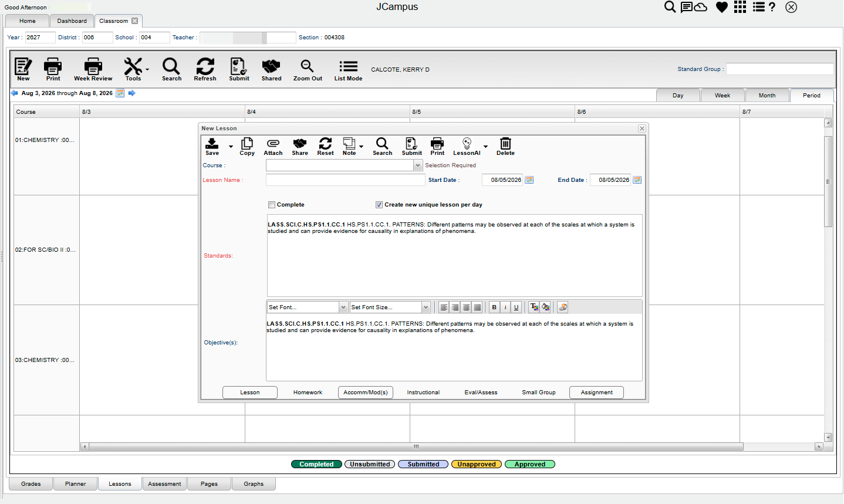Click the Note icon in lesson dialog
Screen dimensions: 844x504
(x=349, y=143)
